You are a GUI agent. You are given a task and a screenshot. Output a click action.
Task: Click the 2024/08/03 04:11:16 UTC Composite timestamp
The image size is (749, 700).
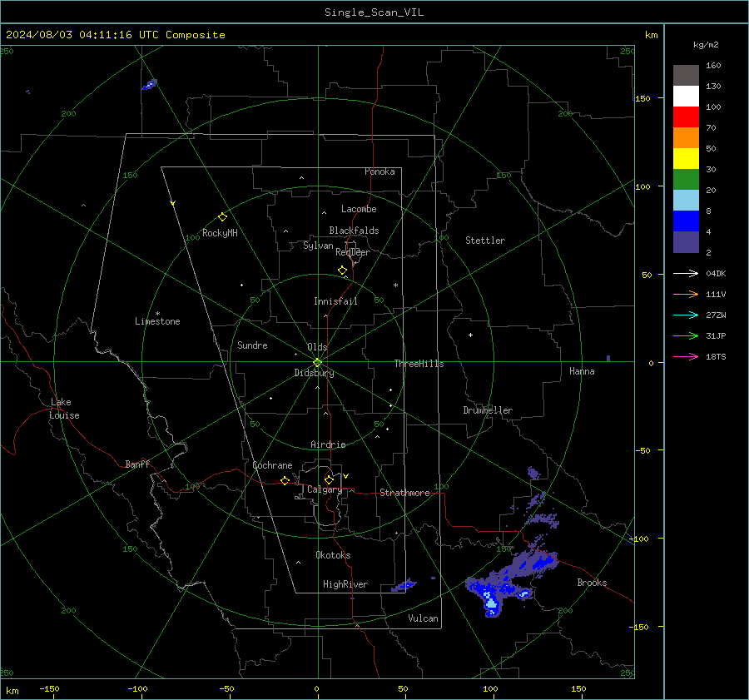pyautogui.click(x=116, y=35)
